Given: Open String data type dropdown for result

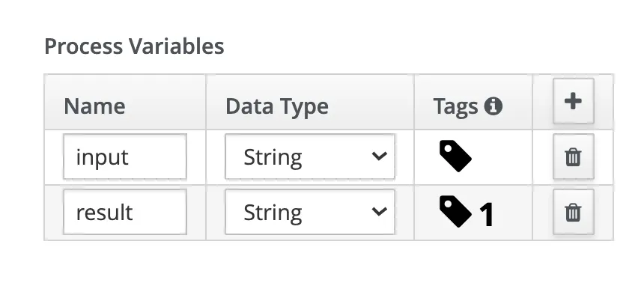Looking at the screenshot, I should point(310,212).
